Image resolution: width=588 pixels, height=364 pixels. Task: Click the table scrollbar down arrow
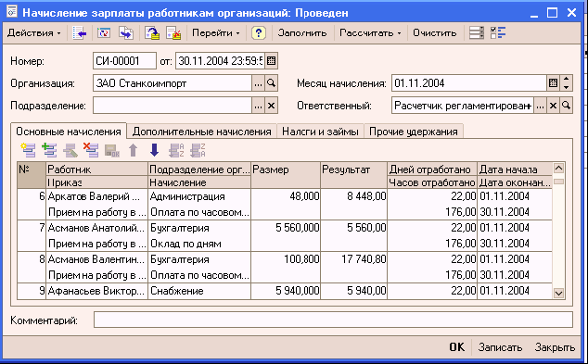(558, 294)
